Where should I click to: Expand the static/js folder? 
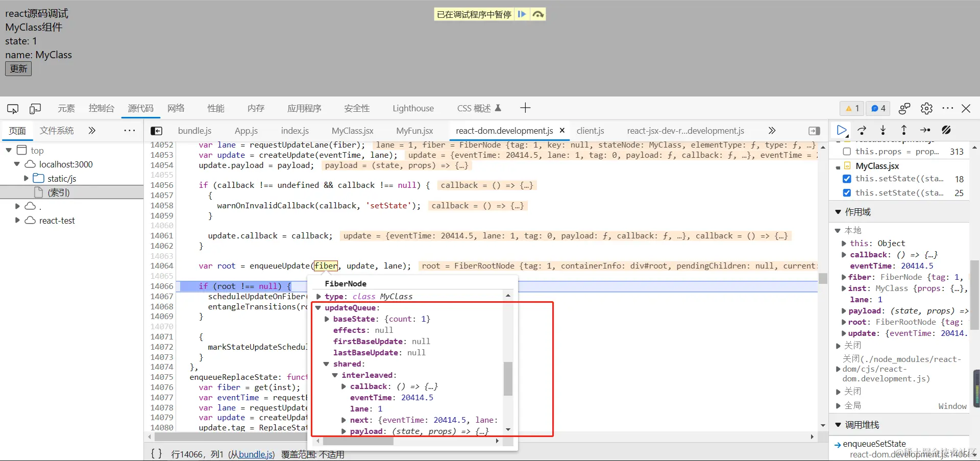coord(26,178)
